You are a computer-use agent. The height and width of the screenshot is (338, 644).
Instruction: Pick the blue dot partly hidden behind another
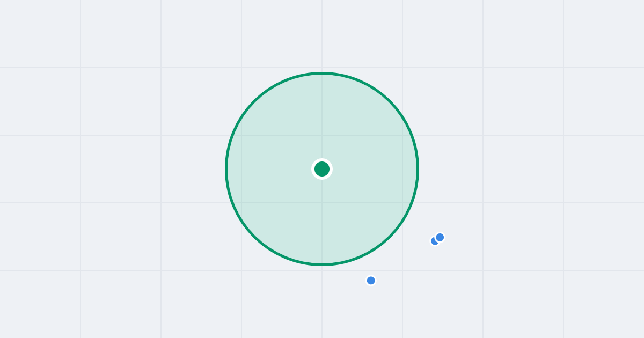(x=434, y=241)
